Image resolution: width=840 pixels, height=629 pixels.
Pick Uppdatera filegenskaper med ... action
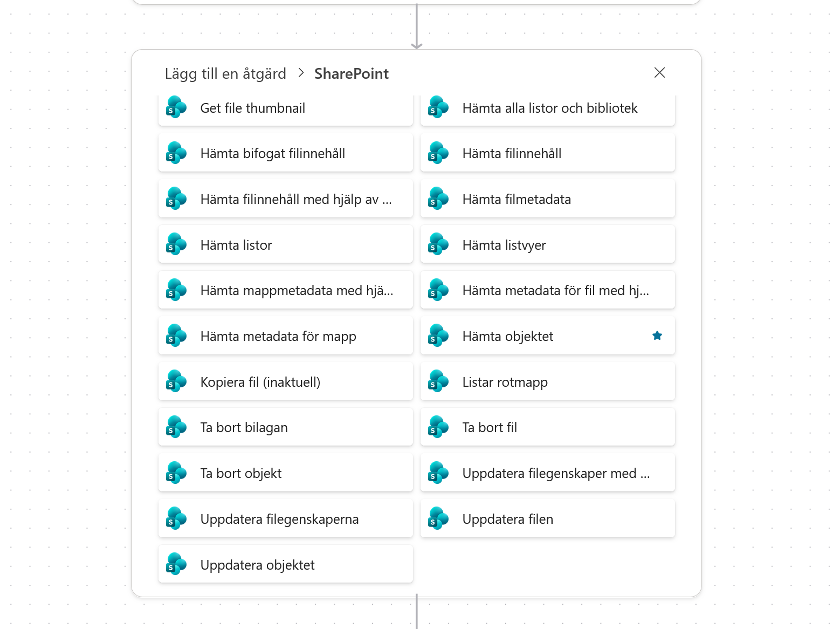(x=548, y=473)
